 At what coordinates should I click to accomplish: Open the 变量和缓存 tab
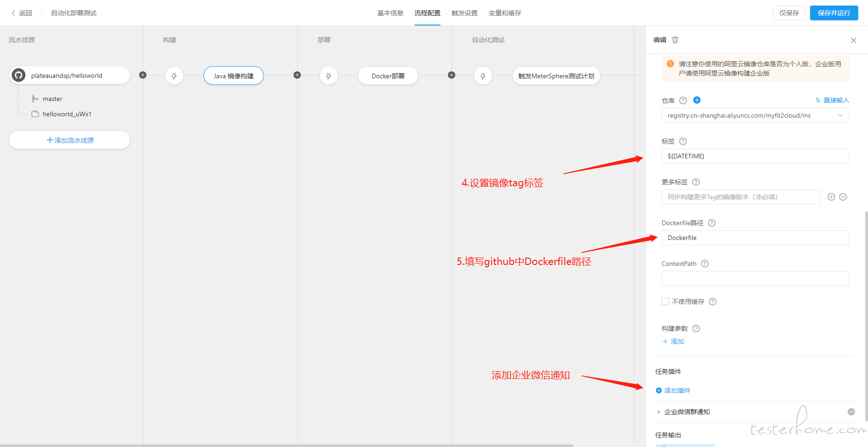pyautogui.click(x=504, y=13)
